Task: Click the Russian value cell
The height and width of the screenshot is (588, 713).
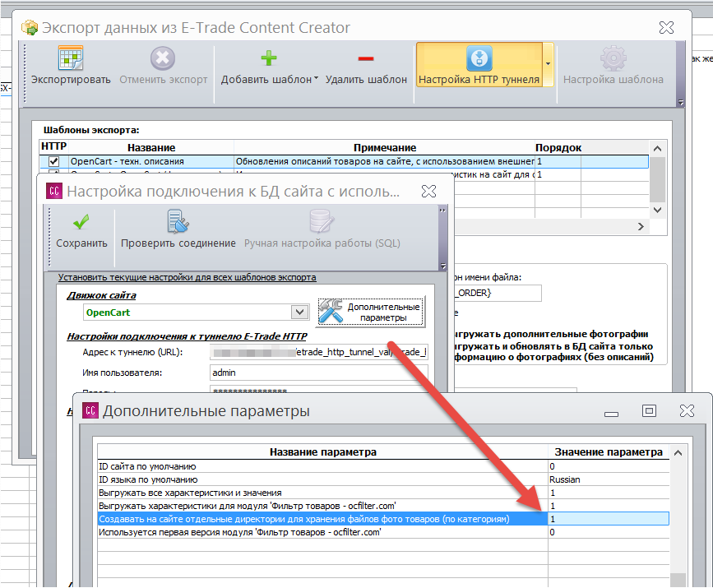Action: [x=609, y=479]
